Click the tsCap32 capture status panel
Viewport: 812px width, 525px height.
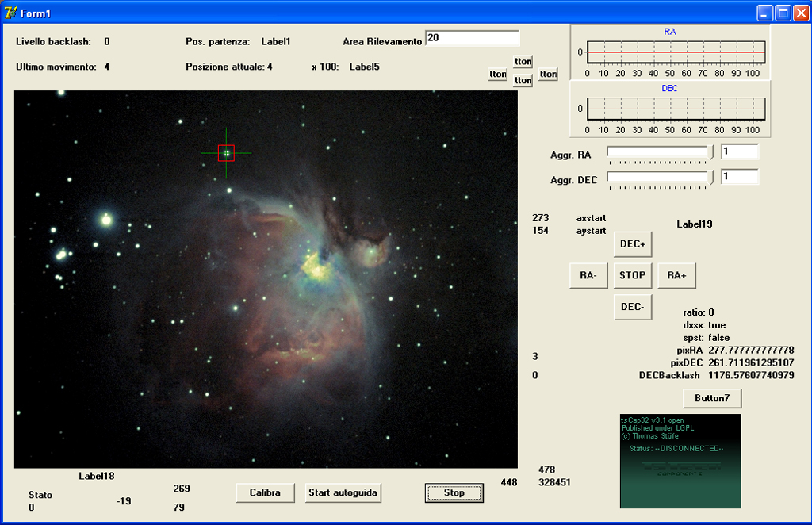coord(680,461)
